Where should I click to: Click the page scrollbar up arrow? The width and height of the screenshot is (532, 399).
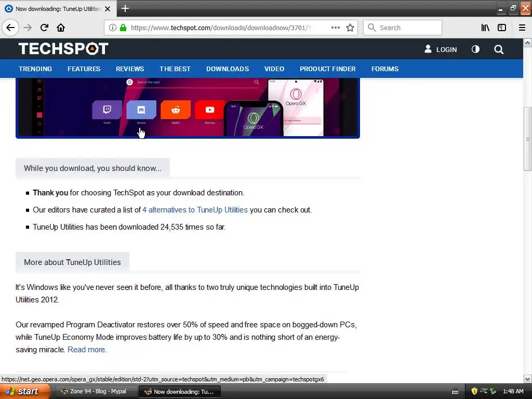527,43
